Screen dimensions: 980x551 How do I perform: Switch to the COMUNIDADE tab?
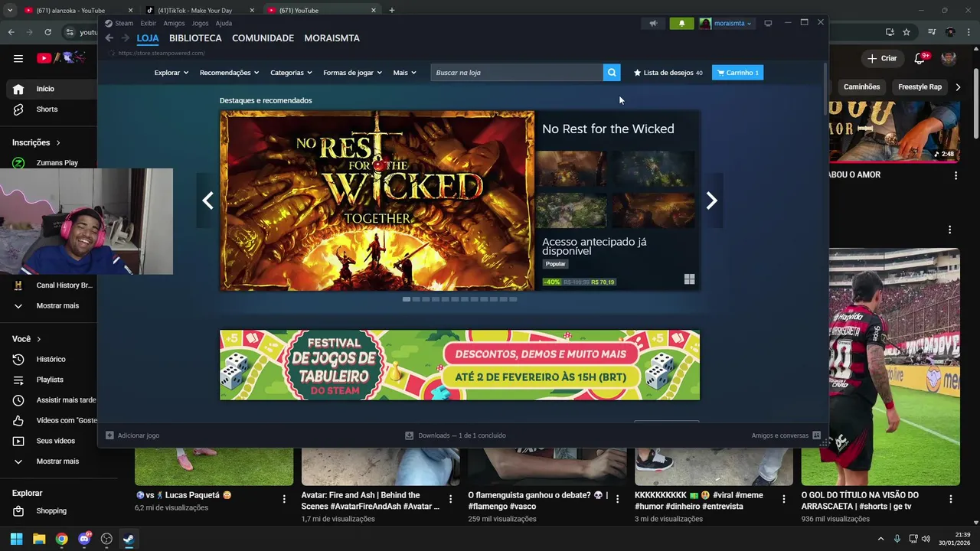pyautogui.click(x=263, y=38)
